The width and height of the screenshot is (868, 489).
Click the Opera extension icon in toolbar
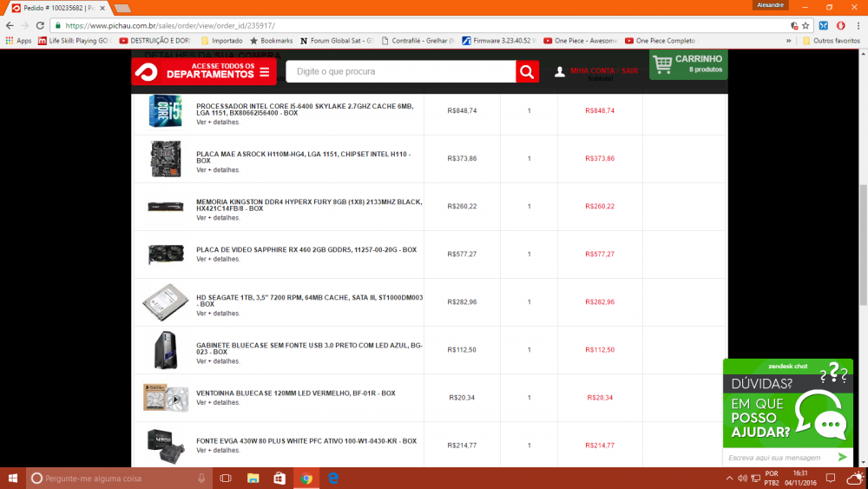point(840,26)
